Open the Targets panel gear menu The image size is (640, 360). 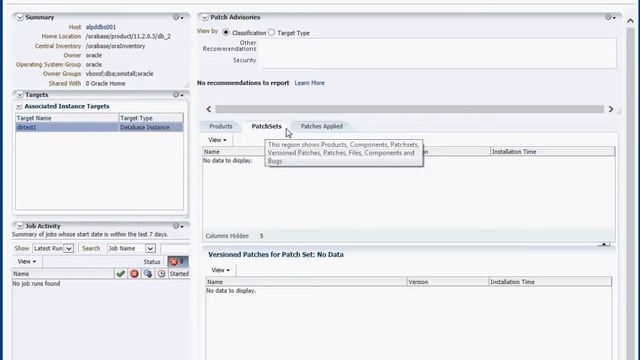(178, 95)
